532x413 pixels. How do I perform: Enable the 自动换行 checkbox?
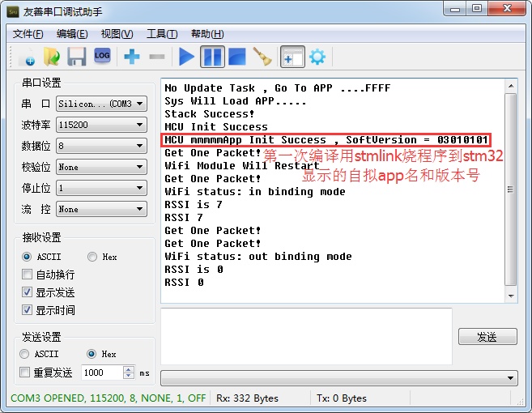28,275
